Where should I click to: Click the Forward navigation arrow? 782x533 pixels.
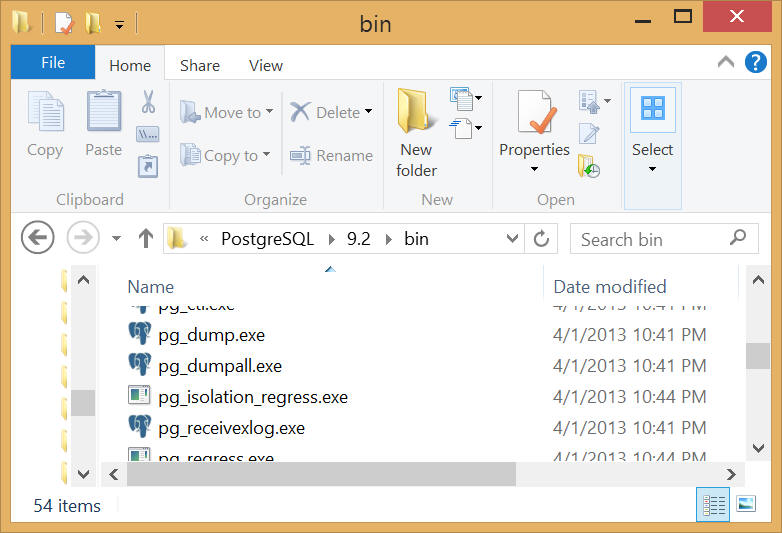point(83,237)
